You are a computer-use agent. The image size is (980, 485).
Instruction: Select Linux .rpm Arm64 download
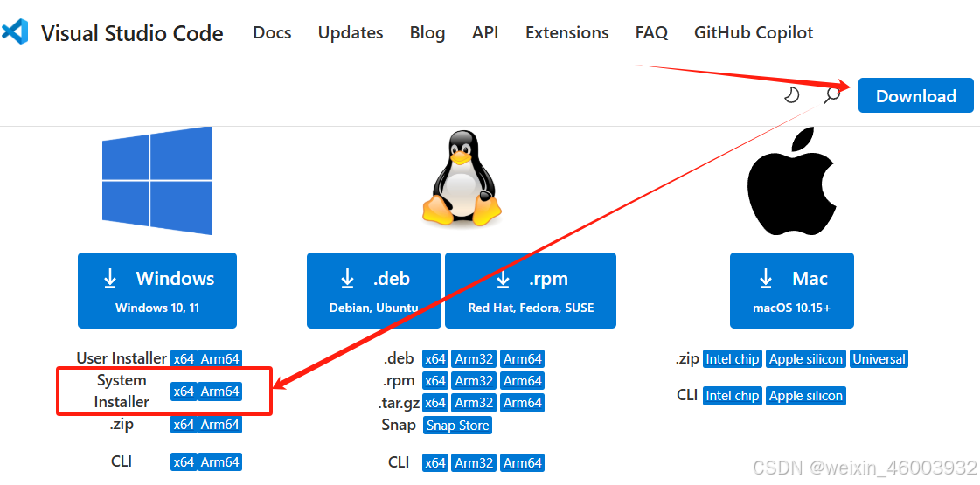point(523,380)
